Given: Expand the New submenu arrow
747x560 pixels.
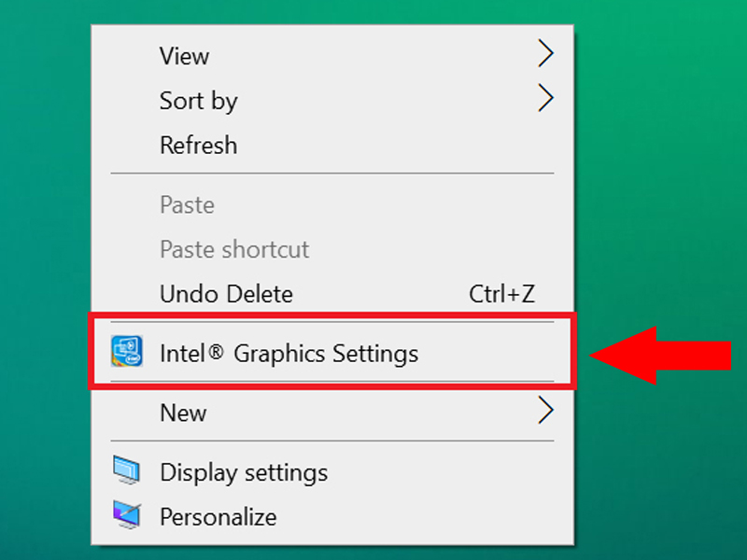Looking at the screenshot, I should (x=546, y=412).
